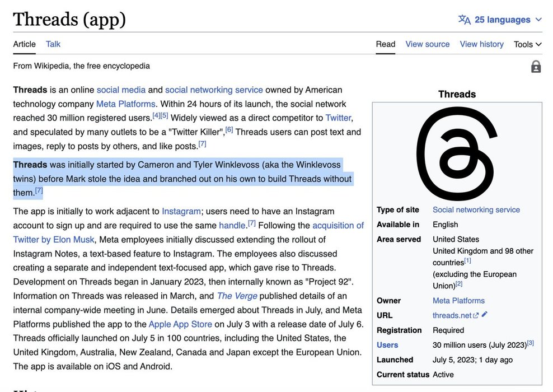553x392 pixels.
Task: Follow the Meta Platforms link in intro paragraph
Action: pos(125,104)
